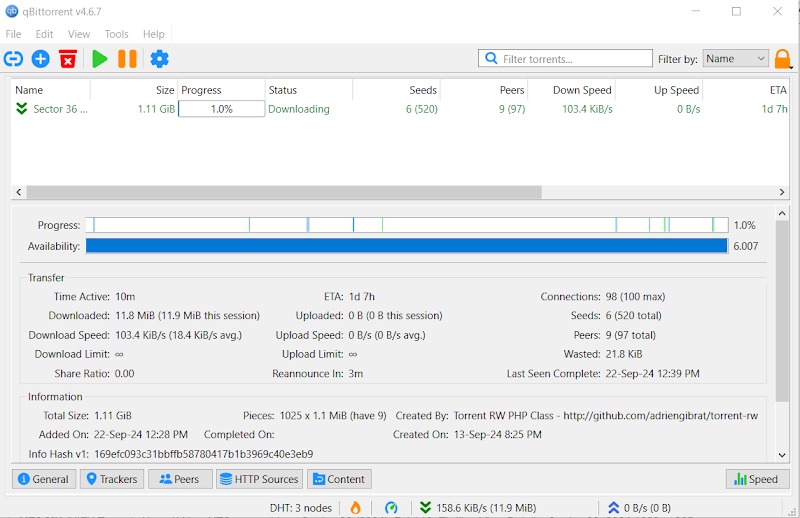Screen dimensions: 800x518
Task: Open the Tools menu
Action: click(x=116, y=34)
